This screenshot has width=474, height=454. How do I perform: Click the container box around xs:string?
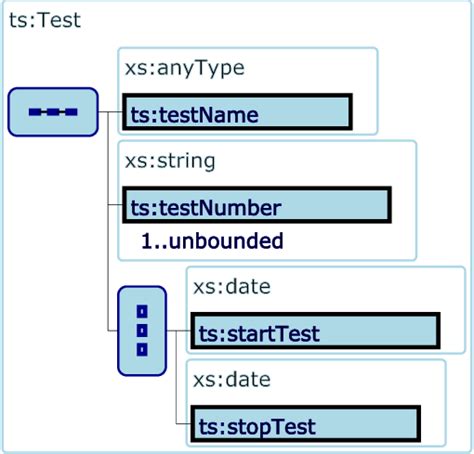pyautogui.click(x=267, y=200)
